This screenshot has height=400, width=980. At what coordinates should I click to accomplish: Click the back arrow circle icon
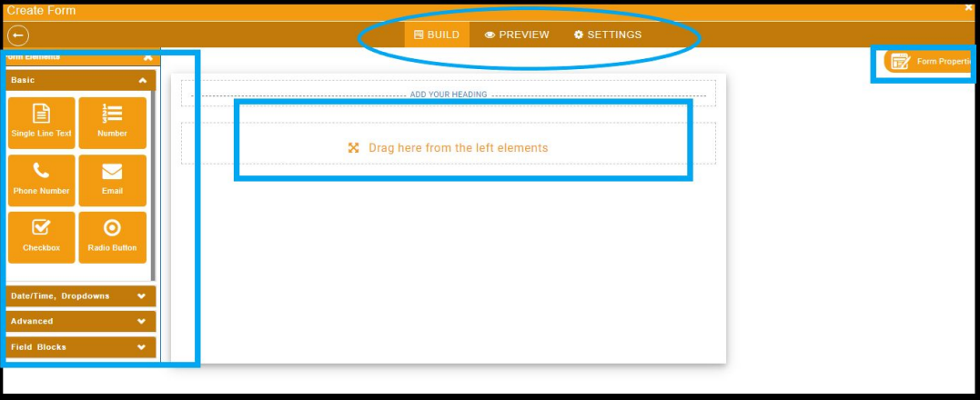point(18,35)
